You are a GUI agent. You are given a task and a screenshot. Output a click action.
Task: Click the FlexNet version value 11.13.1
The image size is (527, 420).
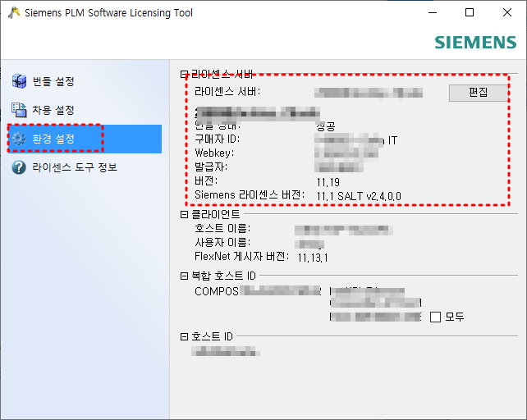313,258
